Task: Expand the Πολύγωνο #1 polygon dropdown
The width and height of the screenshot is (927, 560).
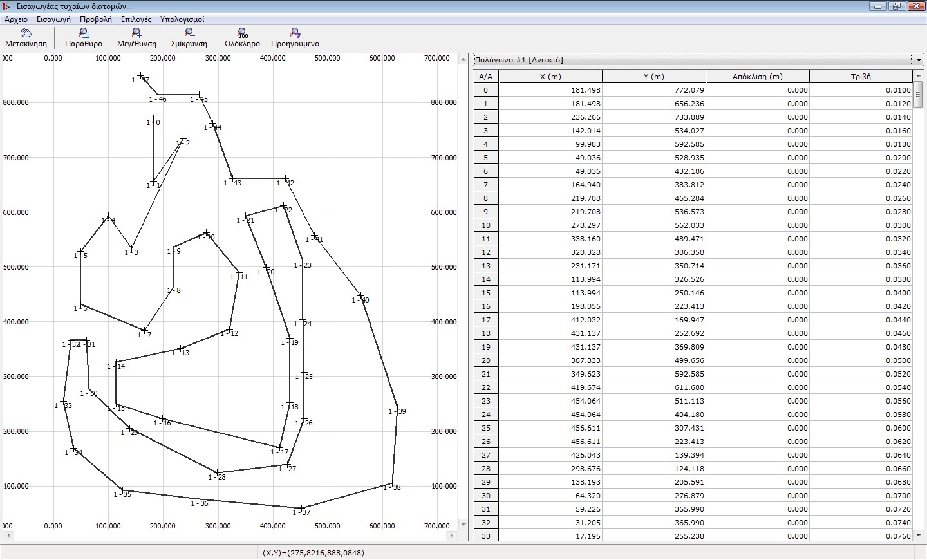Action: (x=919, y=60)
